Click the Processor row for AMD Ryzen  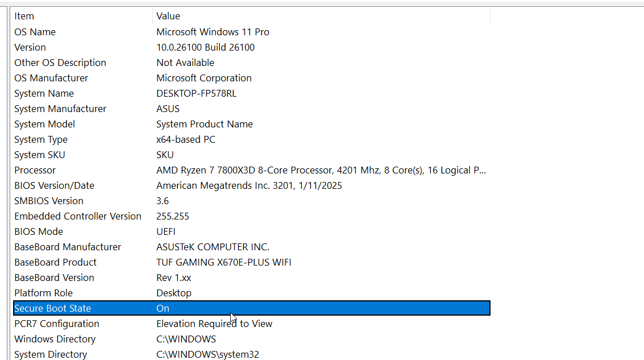click(35, 170)
